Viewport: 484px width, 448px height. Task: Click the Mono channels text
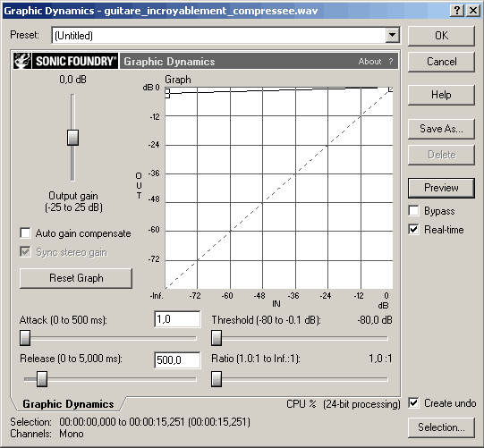pyautogui.click(x=72, y=434)
